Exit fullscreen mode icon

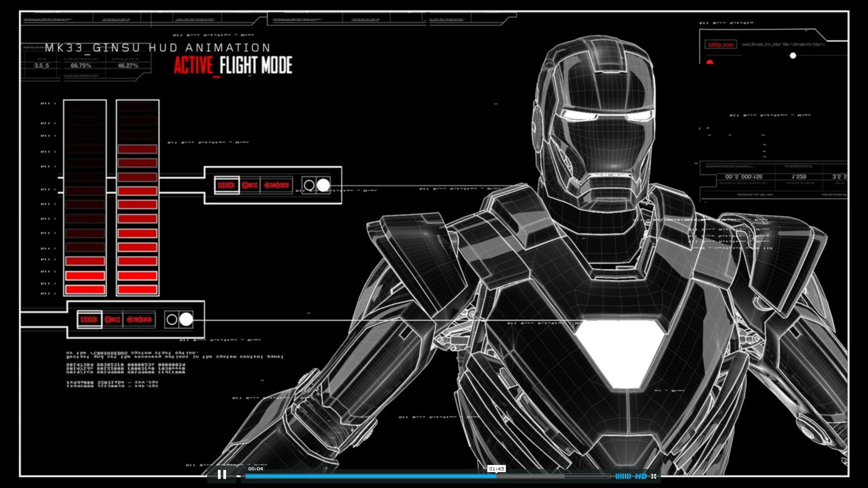click(x=654, y=476)
